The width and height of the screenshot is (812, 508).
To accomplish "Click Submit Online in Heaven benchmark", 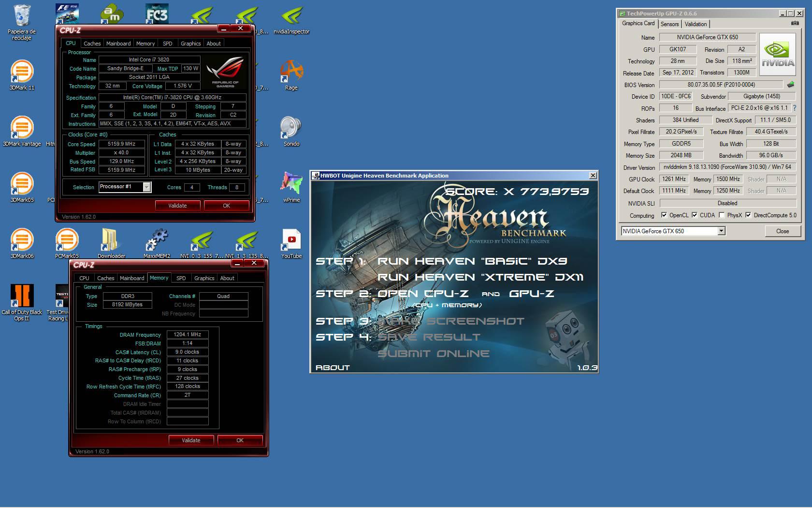I will (x=434, y=354).
